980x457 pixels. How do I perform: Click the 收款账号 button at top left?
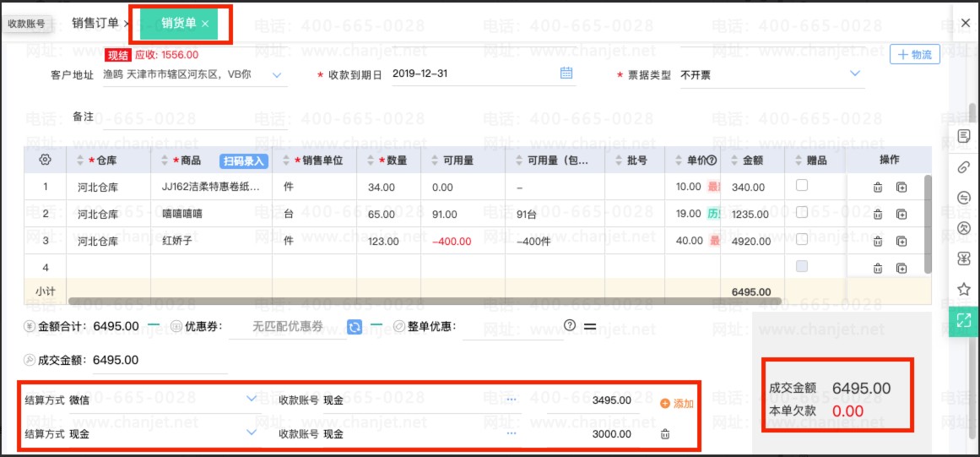coord(26,24)
